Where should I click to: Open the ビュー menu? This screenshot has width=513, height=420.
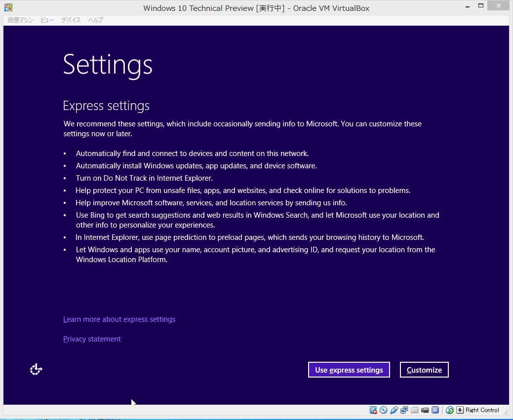click(47, 20)
